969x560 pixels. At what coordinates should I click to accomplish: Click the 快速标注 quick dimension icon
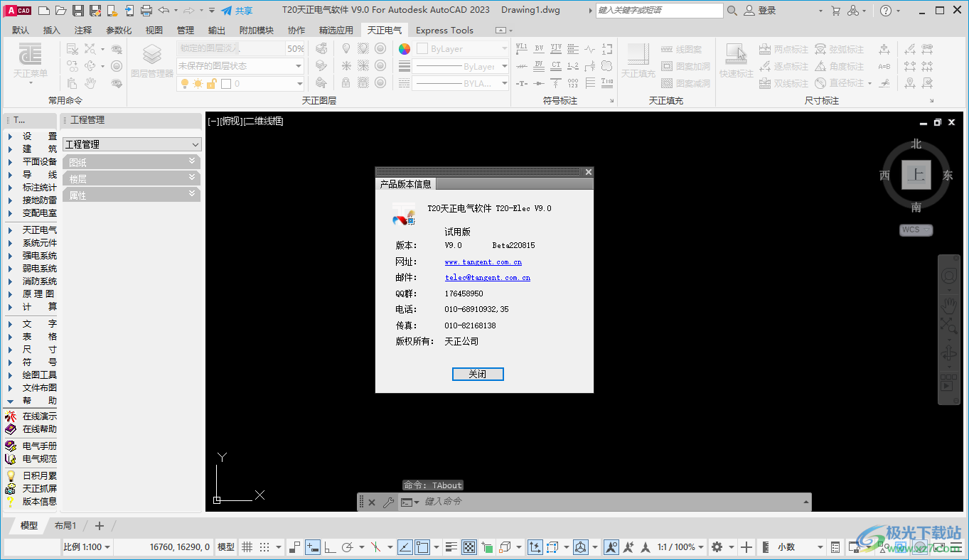click(736, 60)
